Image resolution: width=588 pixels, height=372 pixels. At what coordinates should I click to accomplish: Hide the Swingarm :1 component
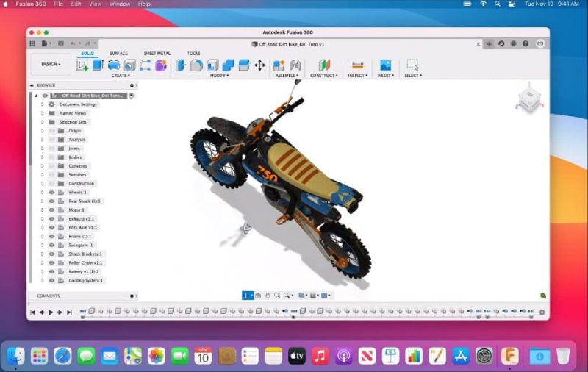51,246
